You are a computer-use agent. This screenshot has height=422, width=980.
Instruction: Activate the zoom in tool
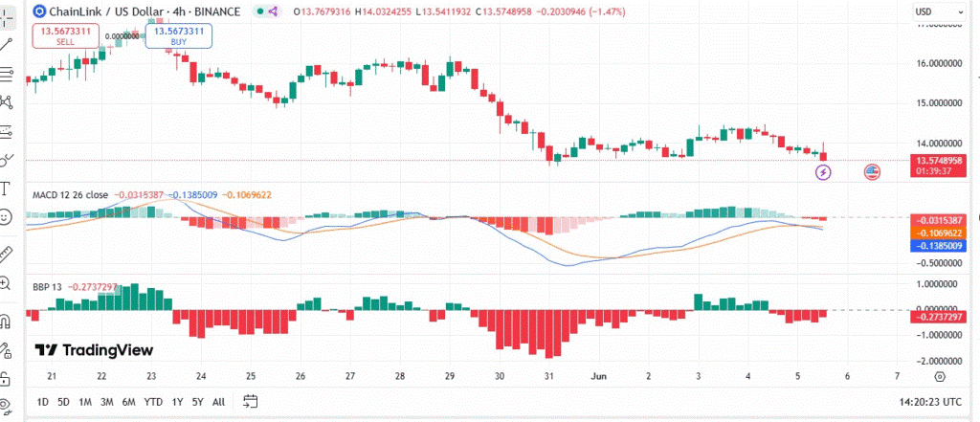pyautogui.click(x=6, y=283)
